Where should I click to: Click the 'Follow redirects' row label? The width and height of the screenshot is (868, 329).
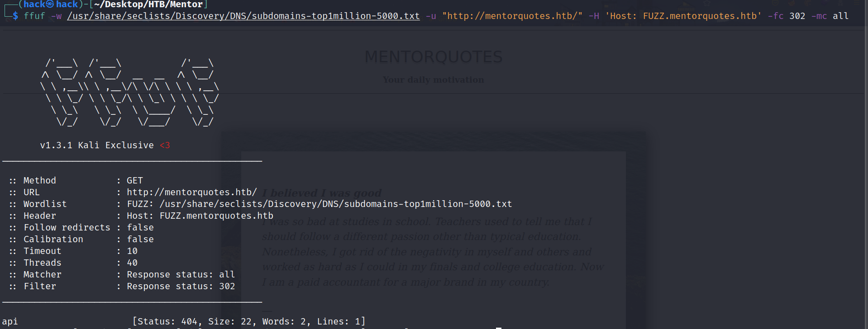point(67,227)
